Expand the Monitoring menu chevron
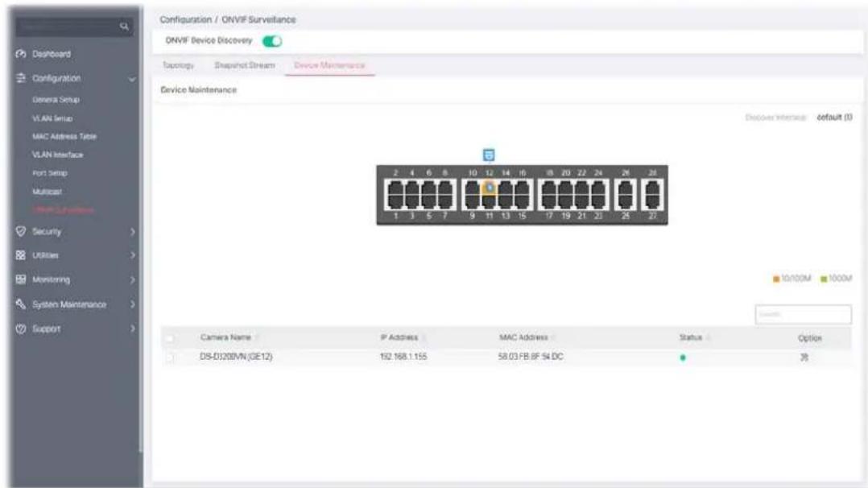 (133, 279)
